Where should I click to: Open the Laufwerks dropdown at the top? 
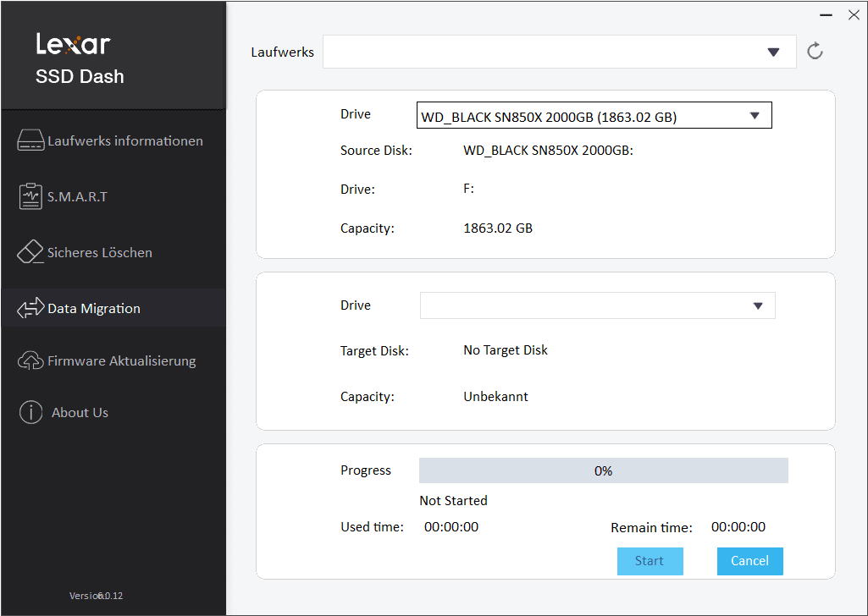(x=559, y=52)
